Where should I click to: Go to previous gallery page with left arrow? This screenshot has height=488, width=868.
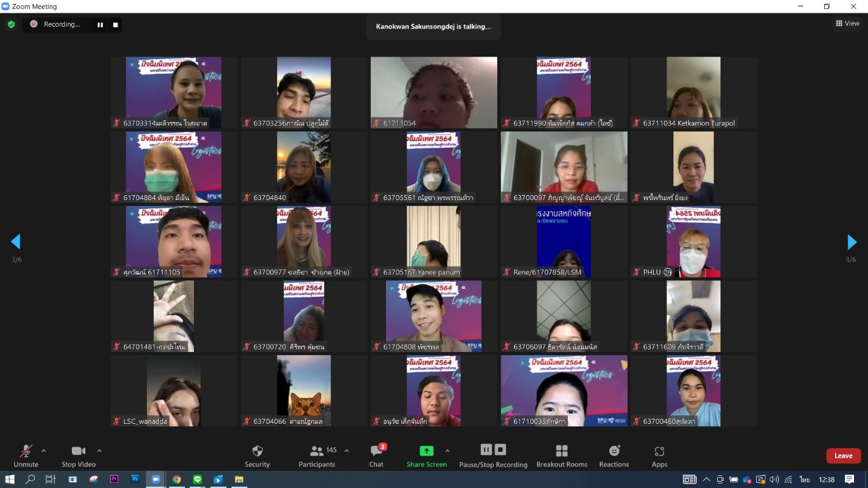point(16,241)
